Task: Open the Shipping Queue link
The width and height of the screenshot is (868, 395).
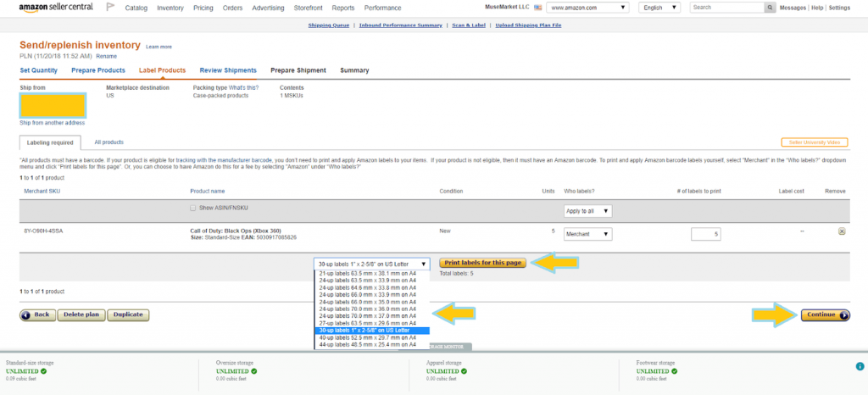Action: point(328,25)
